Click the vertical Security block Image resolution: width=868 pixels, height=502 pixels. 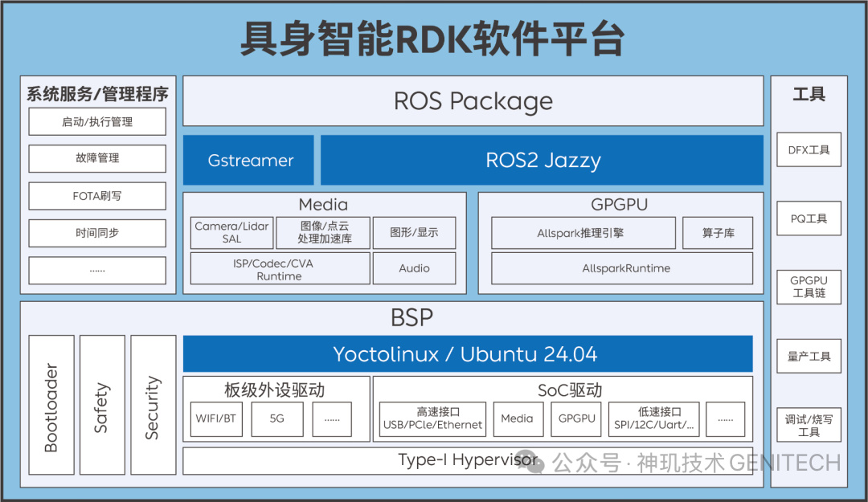click(154, 405)
